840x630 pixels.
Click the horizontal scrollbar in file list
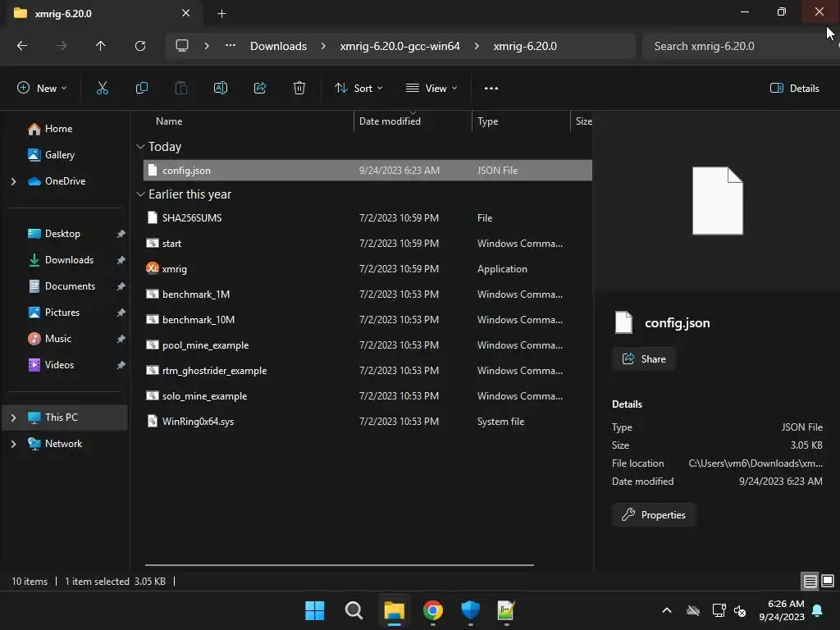[339, 564]
